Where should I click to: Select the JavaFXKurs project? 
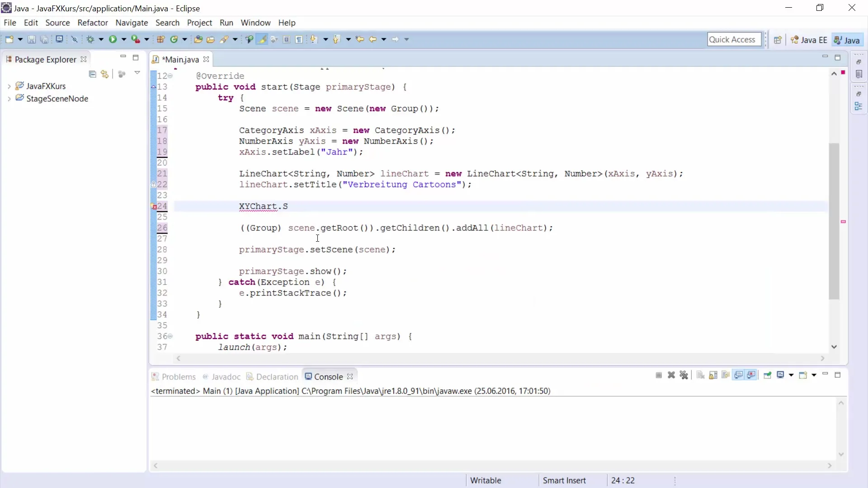click(x=46, y=86)
